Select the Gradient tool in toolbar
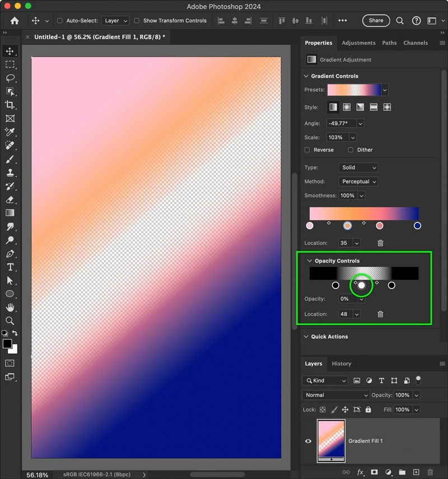This screenshot has width=448, height=479. tap(10, 213)
